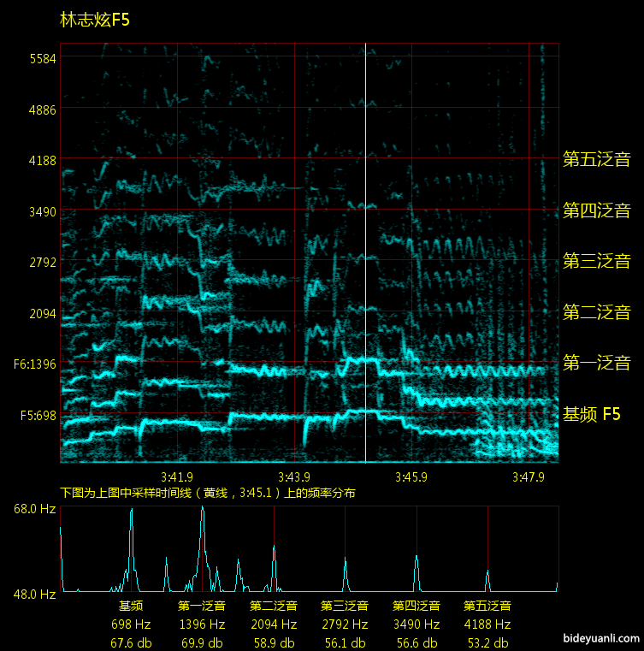Click the 3:43.9 time axis label
Viewport: 644px width, 651px height.
[x=293, y=476]
